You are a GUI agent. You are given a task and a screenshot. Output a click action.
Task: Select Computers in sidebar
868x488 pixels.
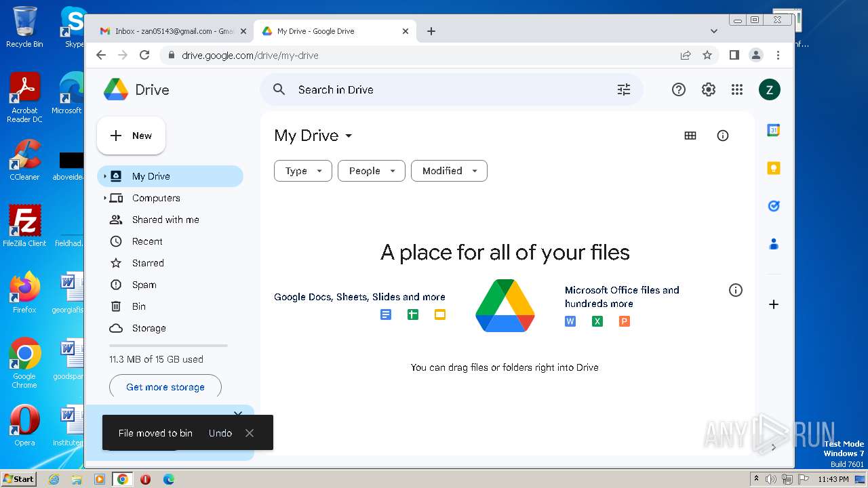(170, 198)
